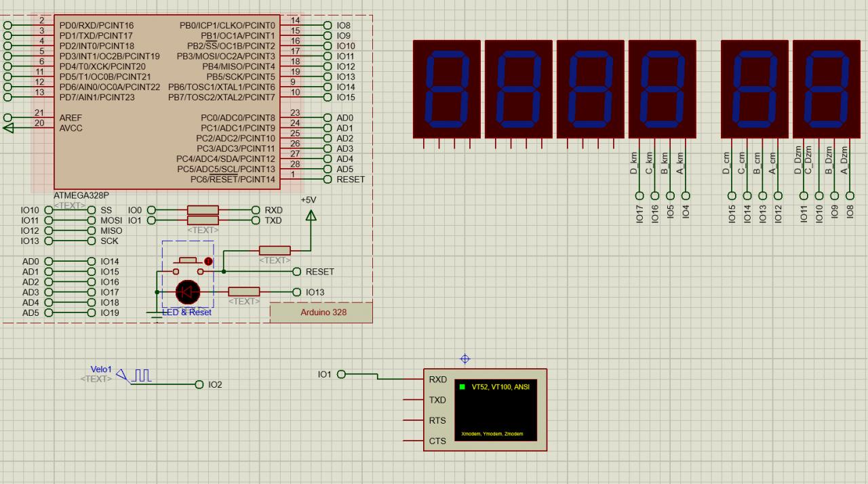Select the +5V power arrow terminal
This screenshot has width=868, height=484.
tap(311, 216)
